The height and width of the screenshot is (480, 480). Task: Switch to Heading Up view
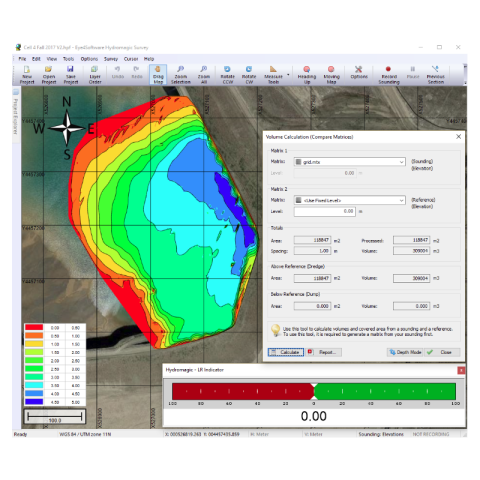click(x=307, y=75)
